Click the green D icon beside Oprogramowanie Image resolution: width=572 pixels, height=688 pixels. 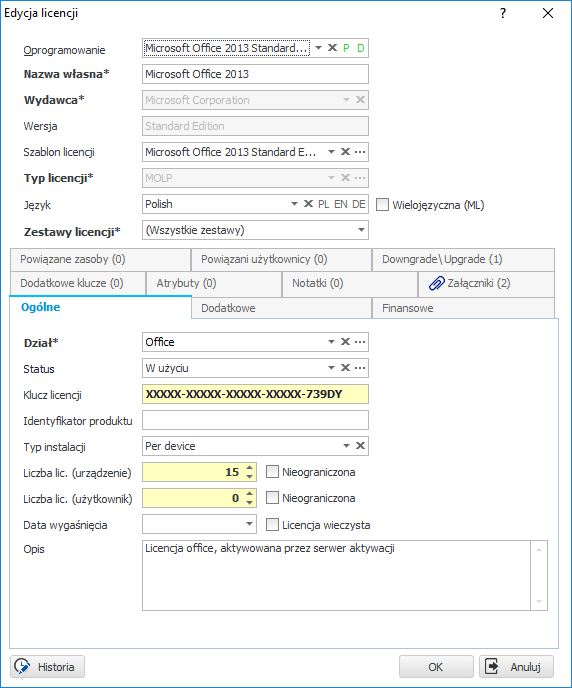tap(360, 48)
